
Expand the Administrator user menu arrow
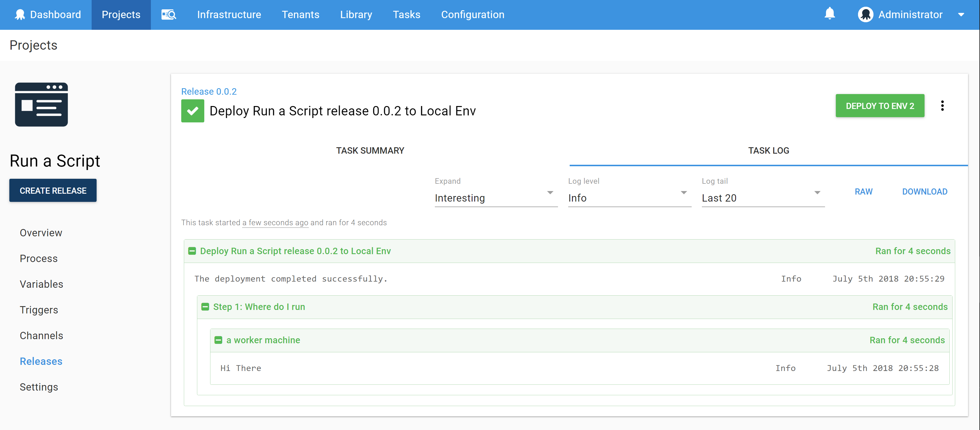(961, 15)
